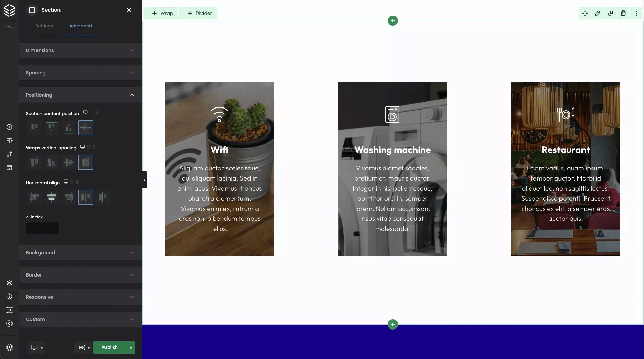Open the device view dropdown
Viewport: 644px width, 359px height.
coord(37,348)
